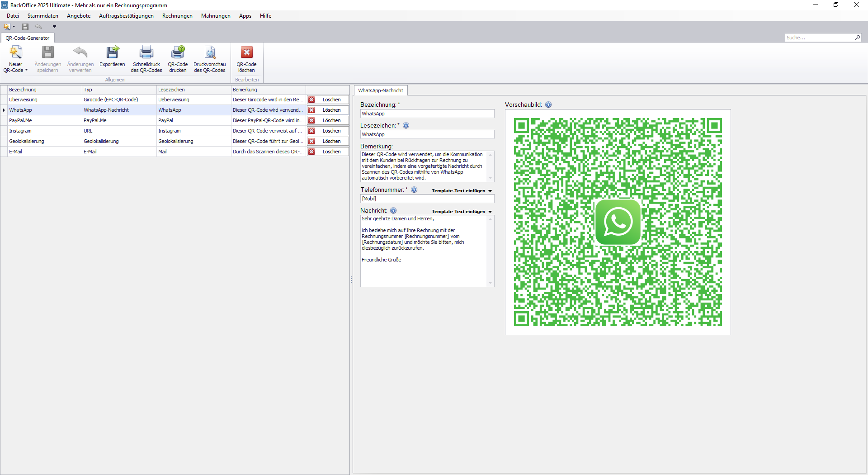Click red X in E-Mail row
This screenshot has width=868, height=475.
(x=311, y=152)
